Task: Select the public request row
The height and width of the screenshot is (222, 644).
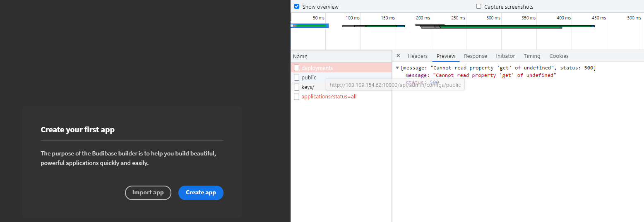Action: tap(341, 77)
